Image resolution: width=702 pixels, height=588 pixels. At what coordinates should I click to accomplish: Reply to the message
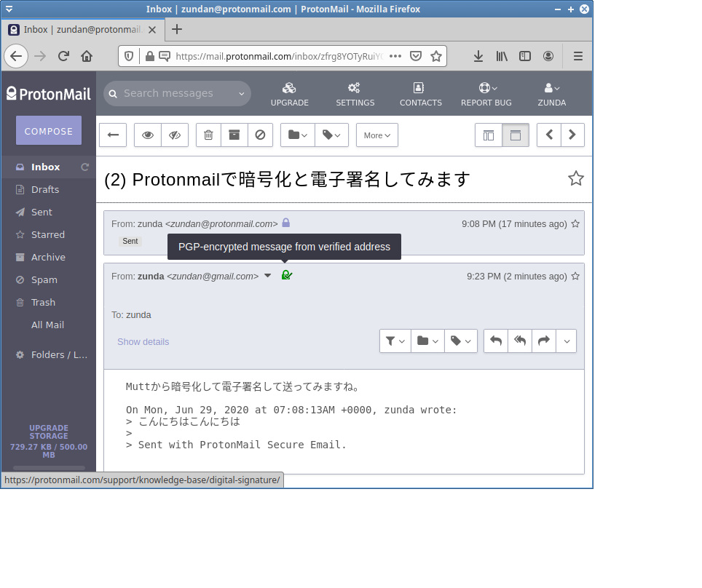(x=496, y=341)
